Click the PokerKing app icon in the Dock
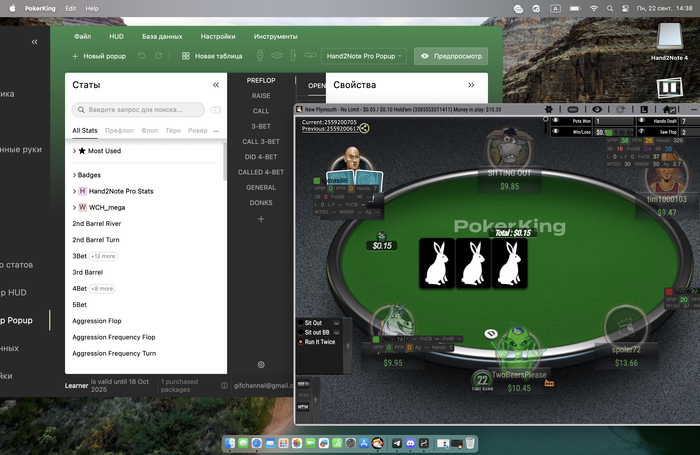 378,443
